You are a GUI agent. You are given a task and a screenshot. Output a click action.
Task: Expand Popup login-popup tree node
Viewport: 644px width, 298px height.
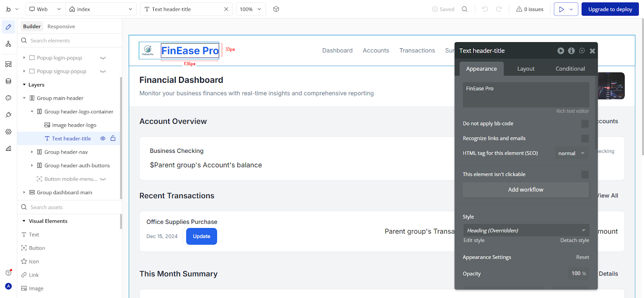pyautogui.click(x=24, y=58)
